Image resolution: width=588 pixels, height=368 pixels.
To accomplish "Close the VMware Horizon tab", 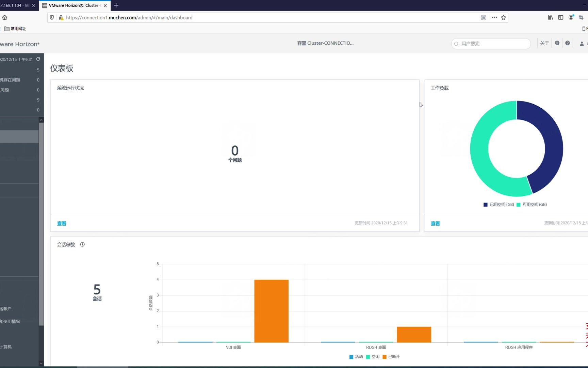I will tap(105, 5).
